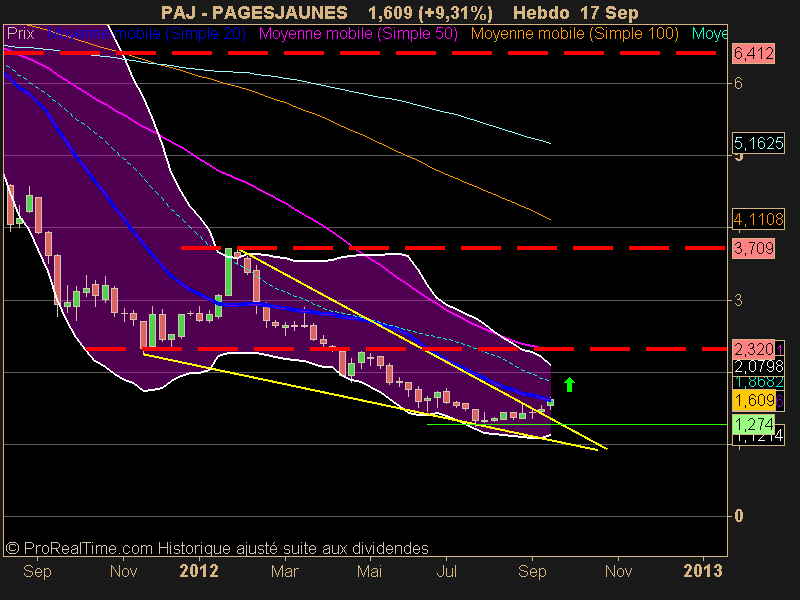Image resolution: width=800 pixels, height=600 pixels.
Task: Click the Mai label on time axis
Action: 369,571
